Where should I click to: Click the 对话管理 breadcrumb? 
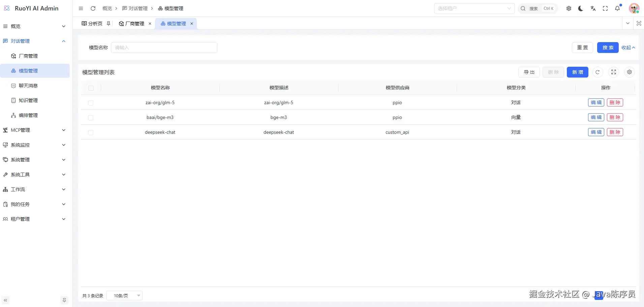tap(135, 8)
